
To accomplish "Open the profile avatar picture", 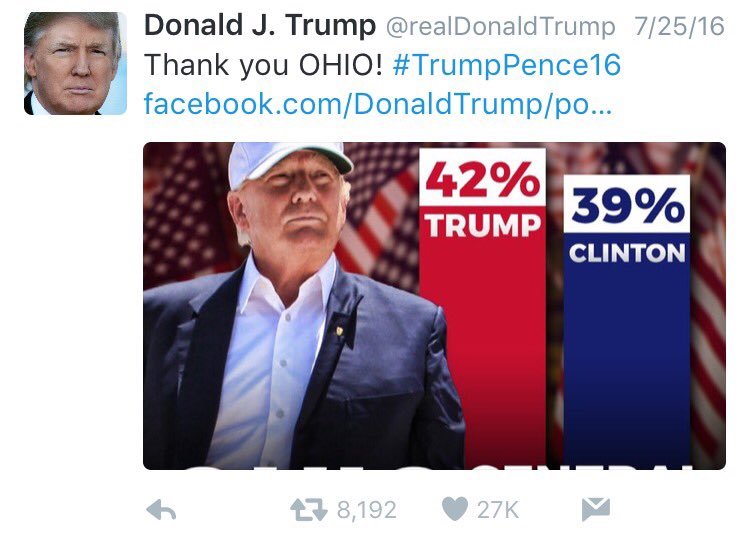I will pyautogui.click(x=75, y=63).
